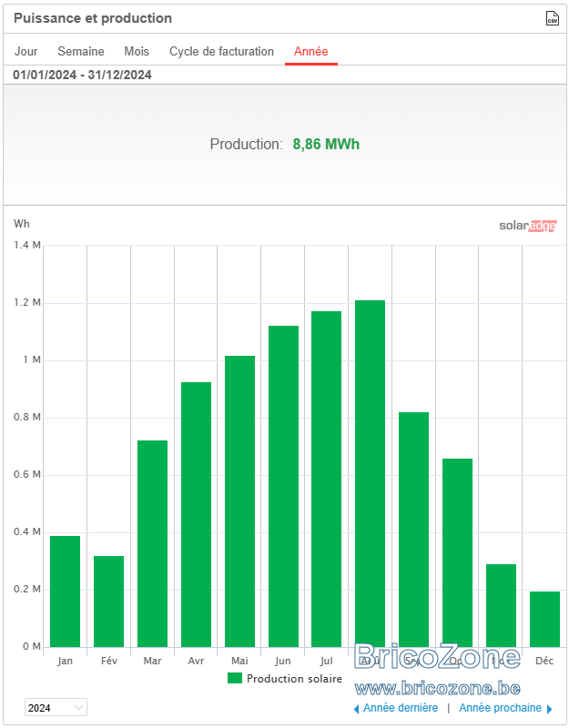
Task: Click the Production solaire legend label
Action: pyautogui.click(x=294, y=678)
